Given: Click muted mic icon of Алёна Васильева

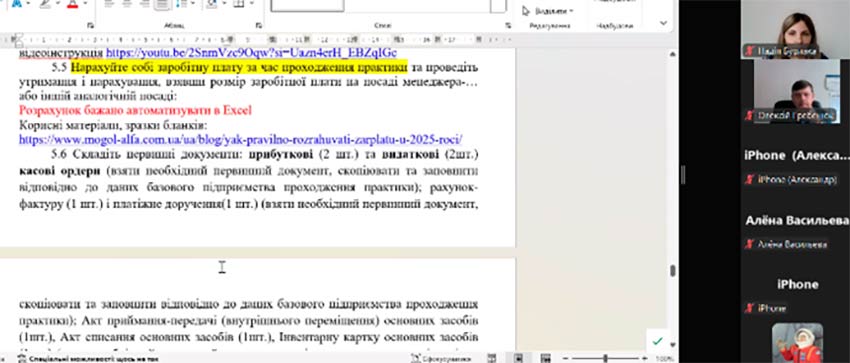Looking at the screenshot, I should pos(749,244).
